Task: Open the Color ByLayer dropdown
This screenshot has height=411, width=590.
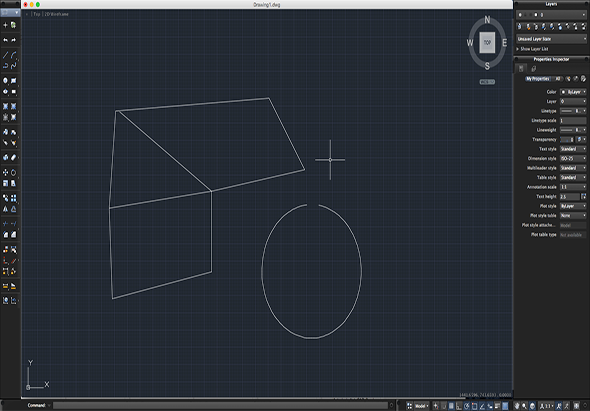Action: click(573, 92)
